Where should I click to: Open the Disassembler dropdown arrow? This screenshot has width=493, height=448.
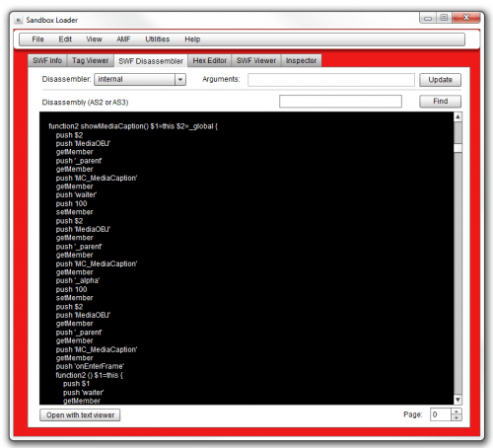(x=180, y=80)
